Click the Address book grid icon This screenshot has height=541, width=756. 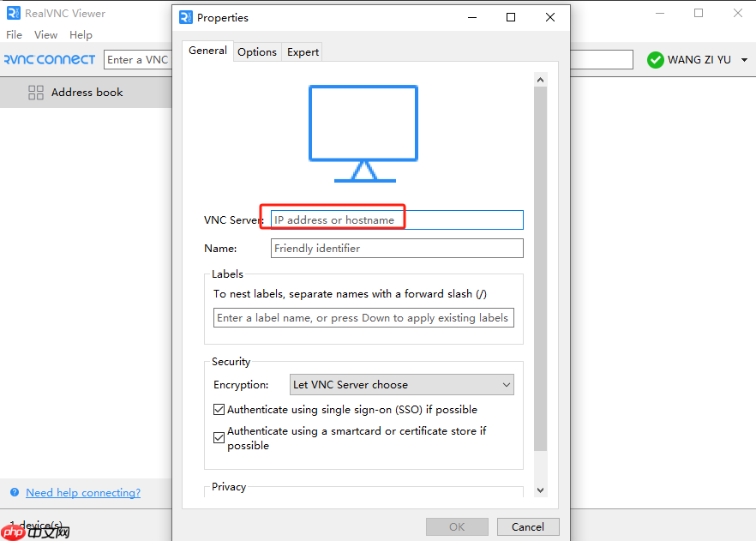[x=36, y=92]
